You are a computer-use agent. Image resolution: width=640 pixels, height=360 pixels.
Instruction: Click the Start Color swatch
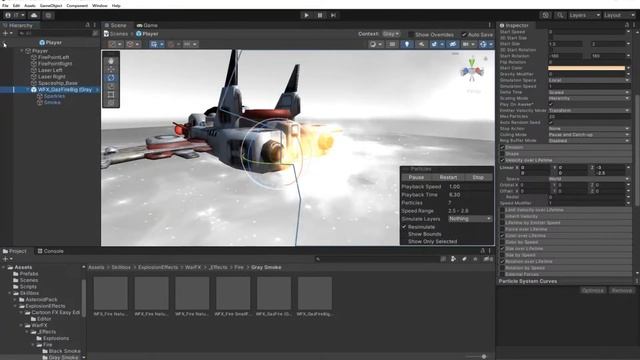tap(586, 68)
